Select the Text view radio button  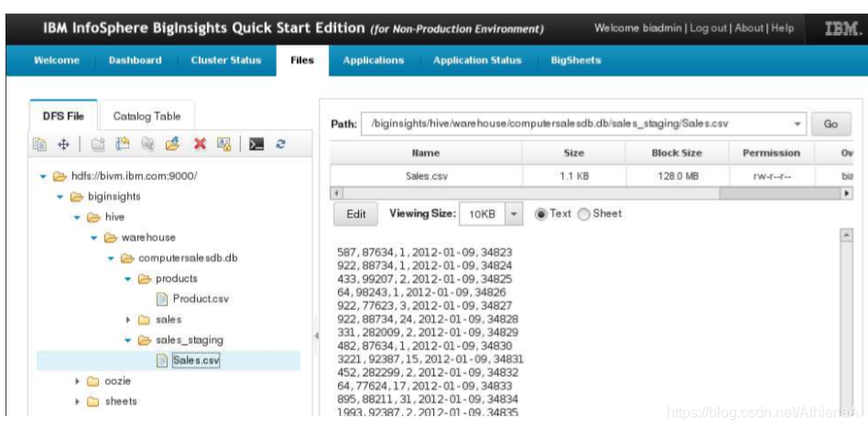(x=541, y=214)
